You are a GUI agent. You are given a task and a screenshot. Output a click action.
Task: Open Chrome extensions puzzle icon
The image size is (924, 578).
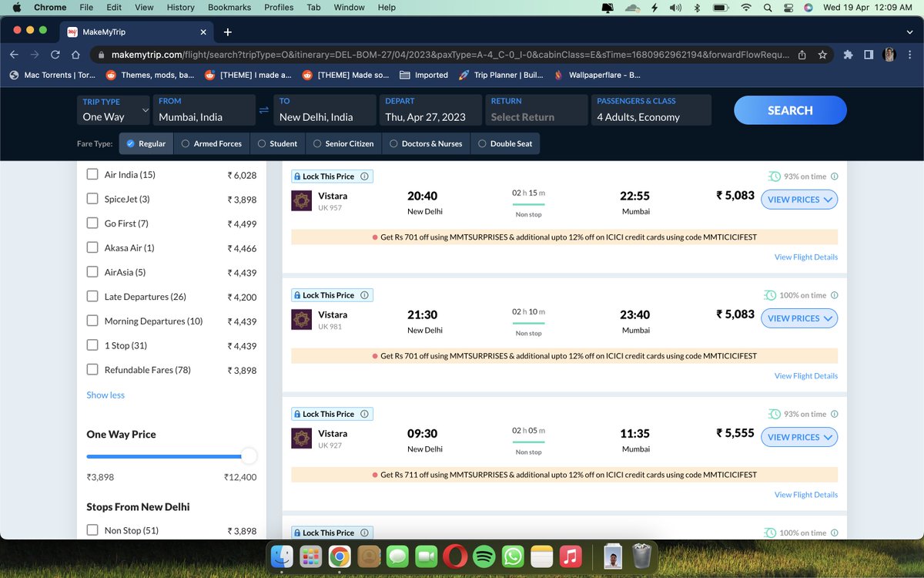coord(849,55)
